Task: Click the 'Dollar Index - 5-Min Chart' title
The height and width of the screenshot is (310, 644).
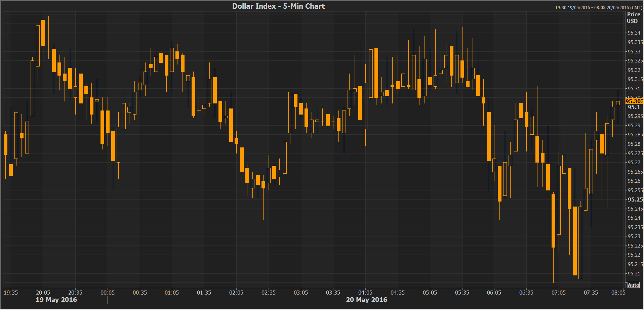Action: pyautogui.click(x=278, y=6)
